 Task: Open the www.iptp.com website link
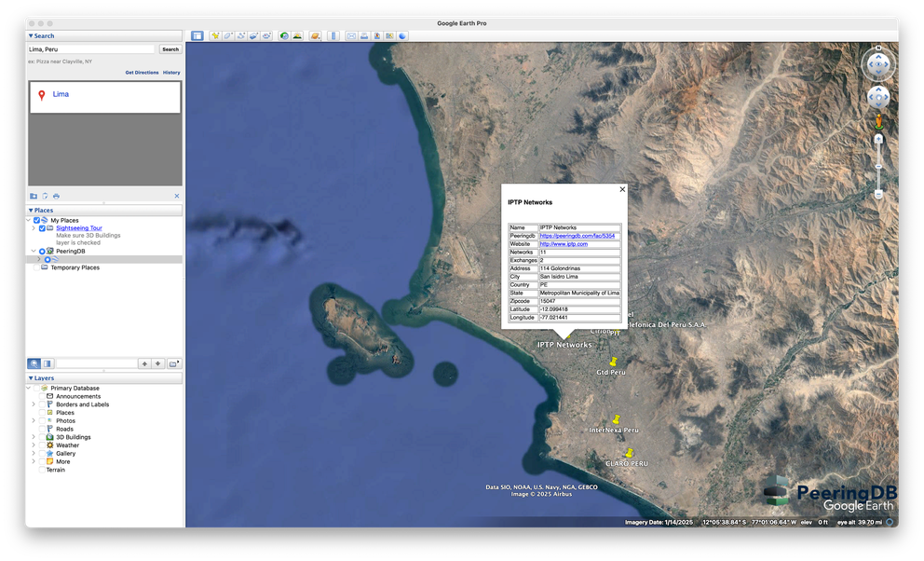coord(564,244)
